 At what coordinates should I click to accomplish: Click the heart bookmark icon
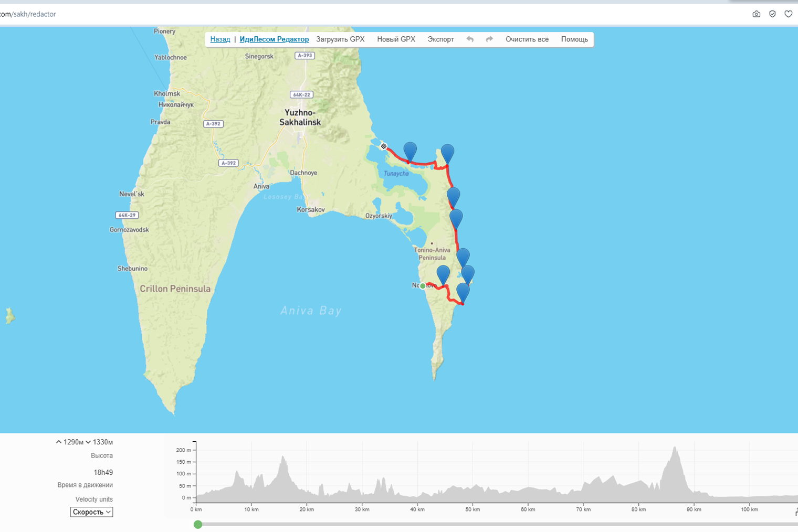click(x=788, y=14)
